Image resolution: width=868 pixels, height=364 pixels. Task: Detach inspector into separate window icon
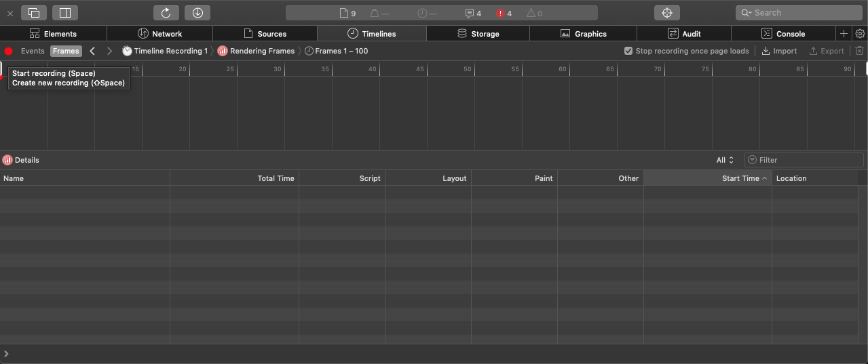pos(34,13)
